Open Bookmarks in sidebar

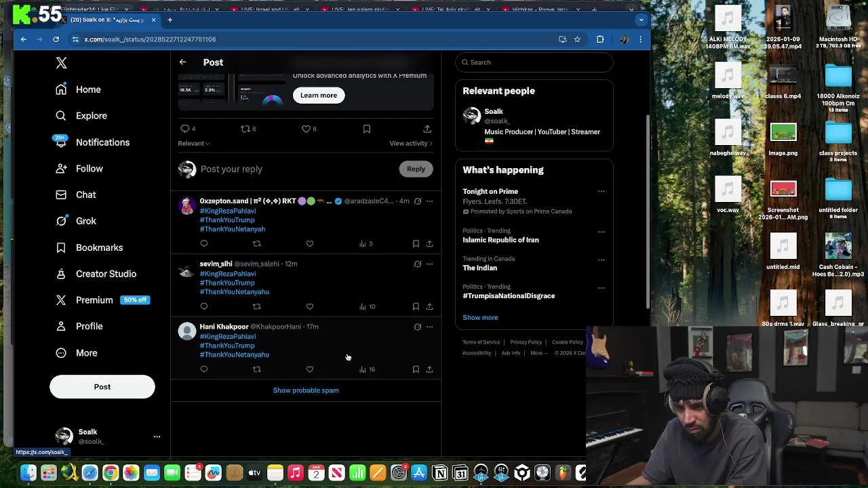click(90, 248)
